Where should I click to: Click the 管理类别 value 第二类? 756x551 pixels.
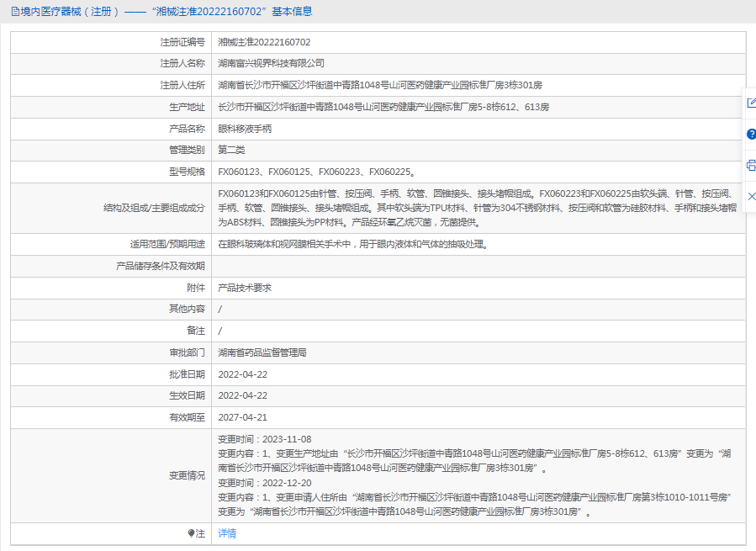pos(231,150)
